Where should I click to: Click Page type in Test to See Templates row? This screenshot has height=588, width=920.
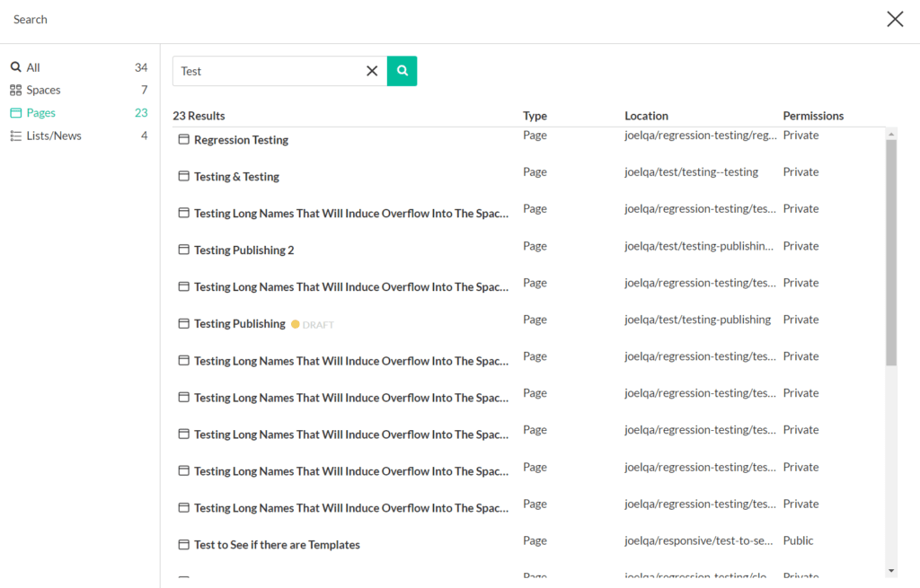(535, 540)
